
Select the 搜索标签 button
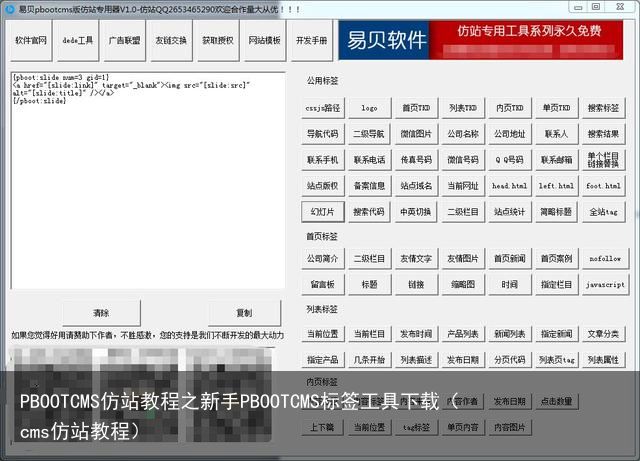pyautogui.click(x=603, y=108)
